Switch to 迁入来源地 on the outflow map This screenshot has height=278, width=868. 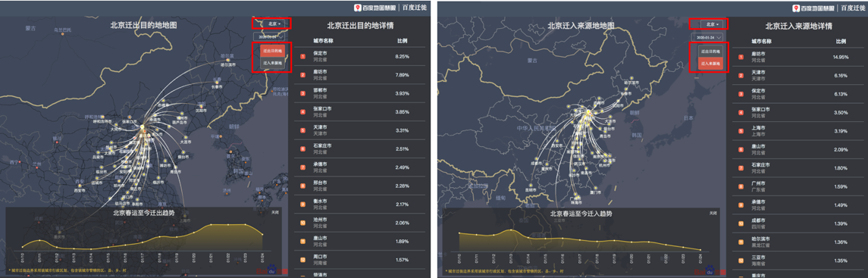pyautogui.click(x=272, y=63)
